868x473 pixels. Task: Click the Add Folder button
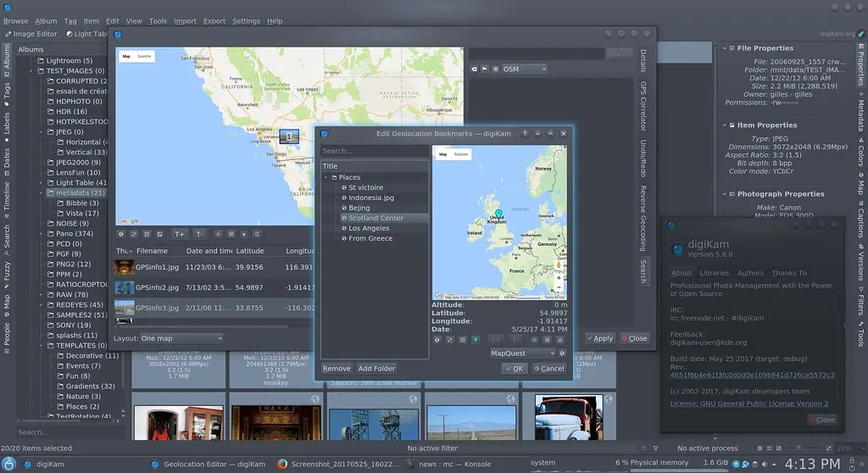[x=376, y=369]
